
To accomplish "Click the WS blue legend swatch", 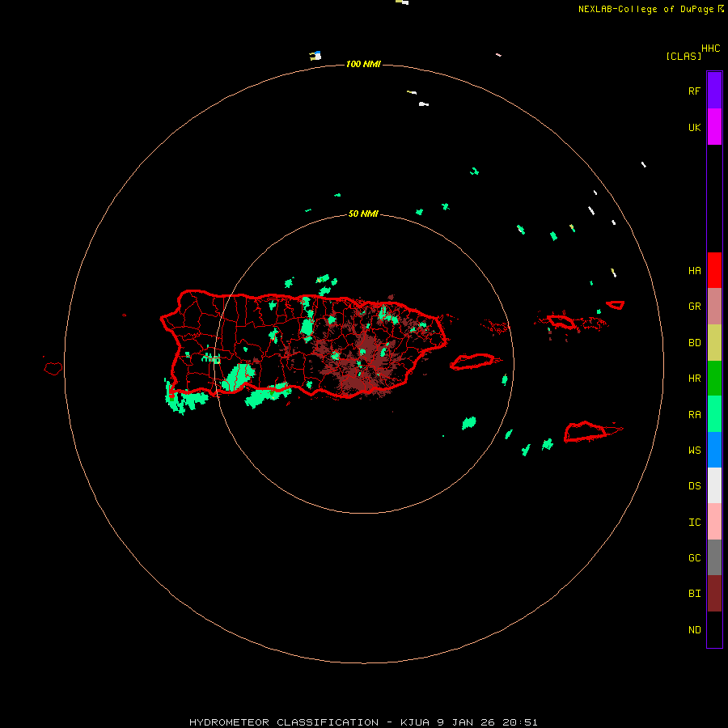I will (x=714, y=450).
